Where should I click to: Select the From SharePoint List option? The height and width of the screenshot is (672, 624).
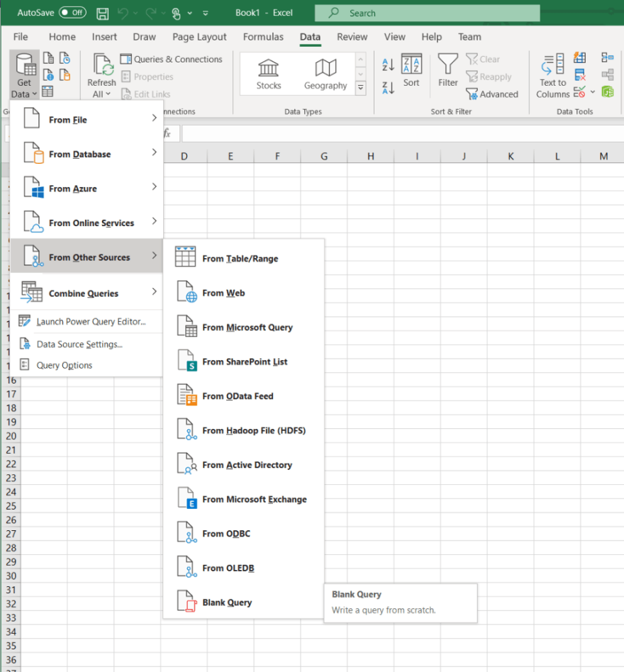pos(245,362)
